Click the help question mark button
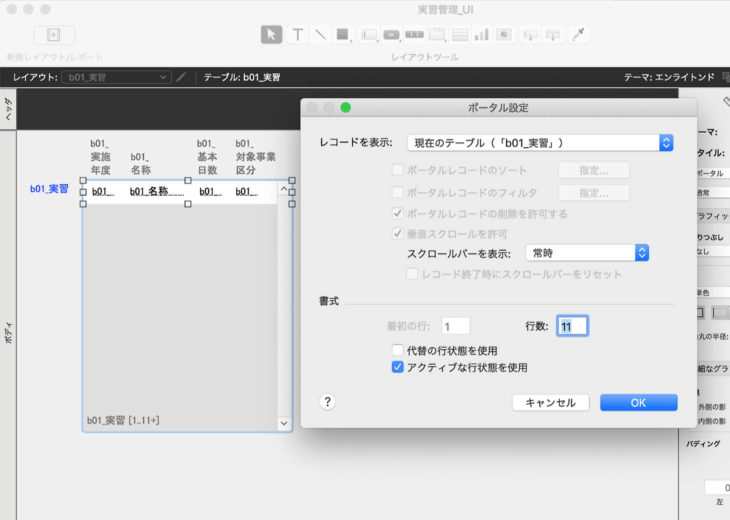This screenshot has height=520, width=730. pos(327,401)
